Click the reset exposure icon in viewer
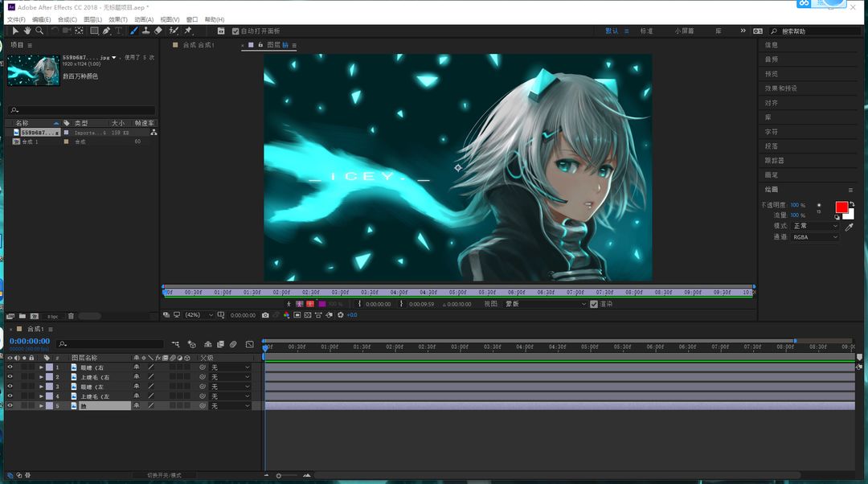 (341, 315)
